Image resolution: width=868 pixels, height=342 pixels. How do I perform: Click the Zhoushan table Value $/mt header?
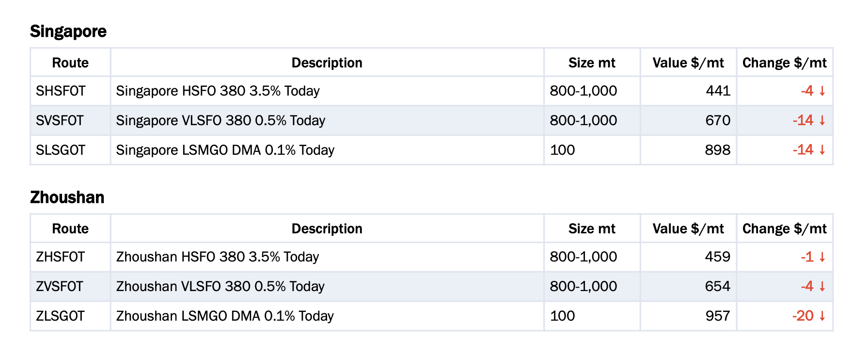click(x=688, y=228)
